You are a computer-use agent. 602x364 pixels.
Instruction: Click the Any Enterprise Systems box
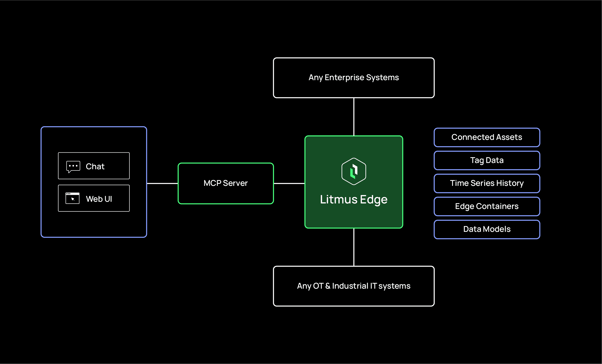(x=354, y=78)
